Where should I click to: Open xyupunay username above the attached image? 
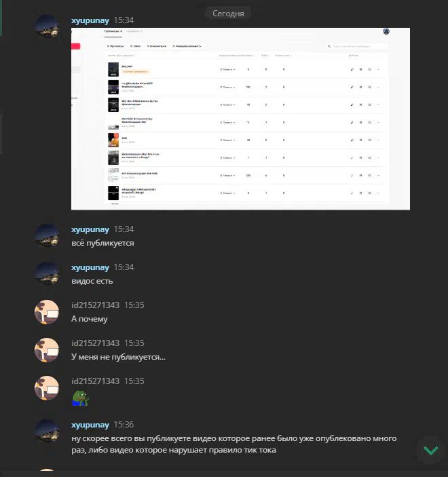click(x=90, y=20)
